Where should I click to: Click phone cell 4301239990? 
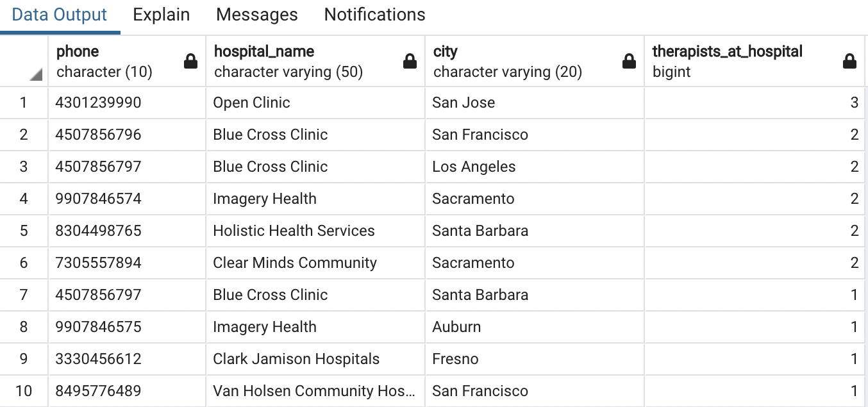[99, 103]
